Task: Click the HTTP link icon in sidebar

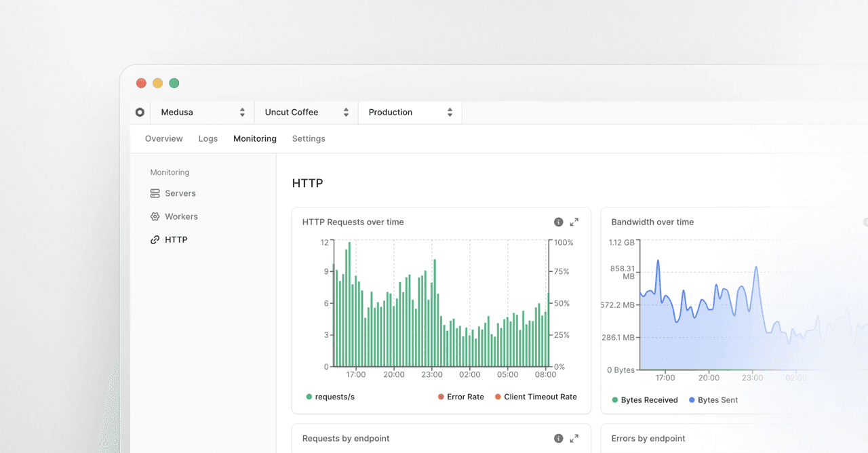Action: click(155, 239)
